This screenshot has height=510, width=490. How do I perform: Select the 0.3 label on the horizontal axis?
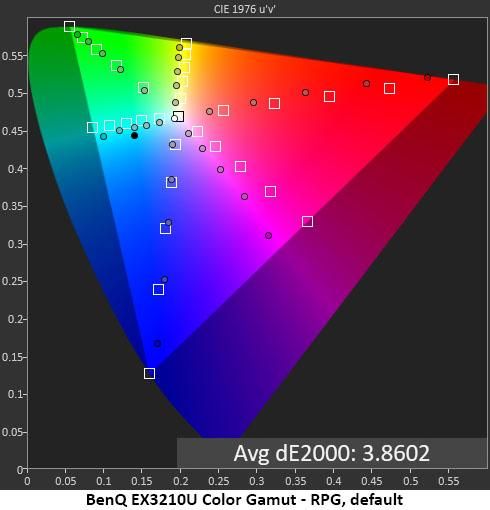click(257, 481)
